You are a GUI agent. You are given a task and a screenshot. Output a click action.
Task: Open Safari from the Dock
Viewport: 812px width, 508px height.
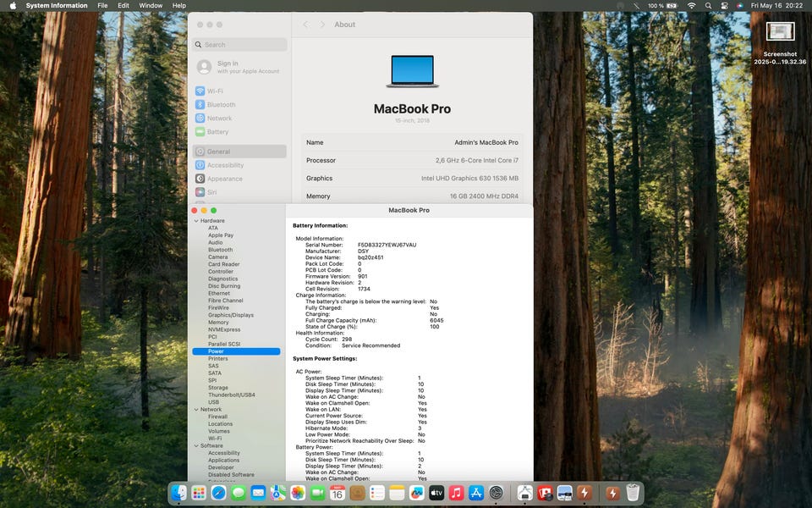click(218, 493)
